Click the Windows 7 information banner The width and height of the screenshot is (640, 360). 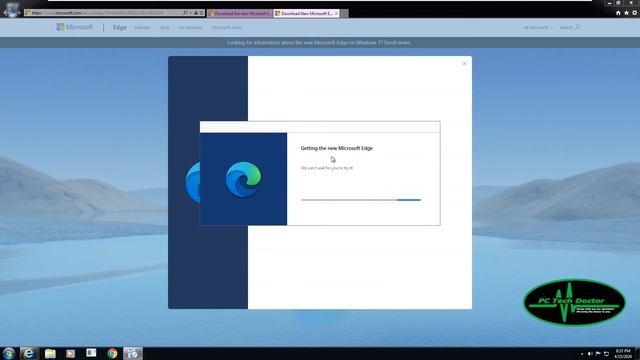point(320,42)
